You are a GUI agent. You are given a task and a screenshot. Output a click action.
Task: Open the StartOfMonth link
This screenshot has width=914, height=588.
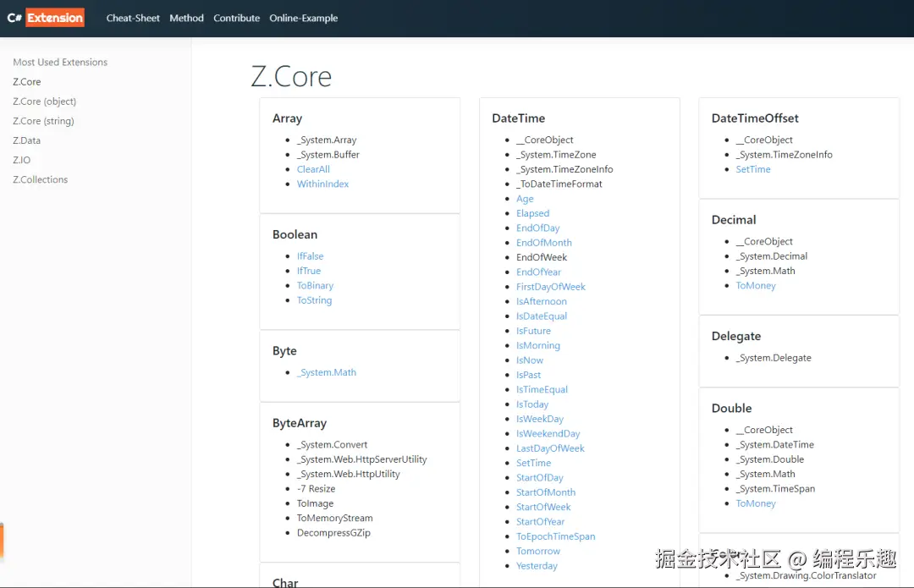(x=546, y=492)
